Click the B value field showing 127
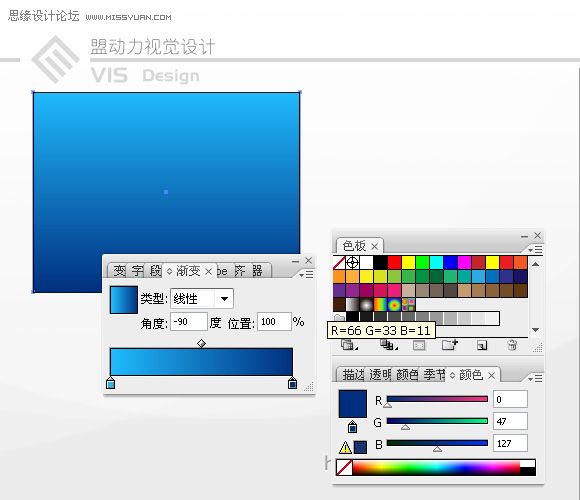580x500 pixels. click(x=510, y=443)
